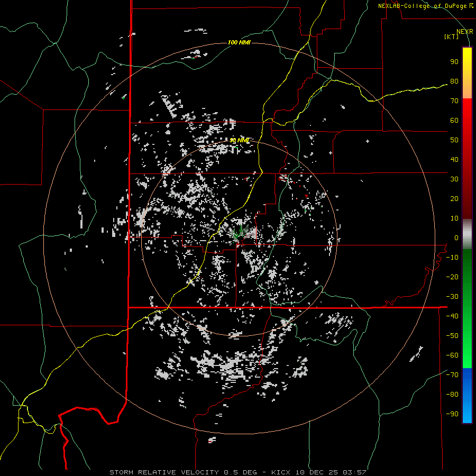The height and width of the screenshot is (476, 476).
Task: Click the 10 tick label on the scale
Action: 454,218
